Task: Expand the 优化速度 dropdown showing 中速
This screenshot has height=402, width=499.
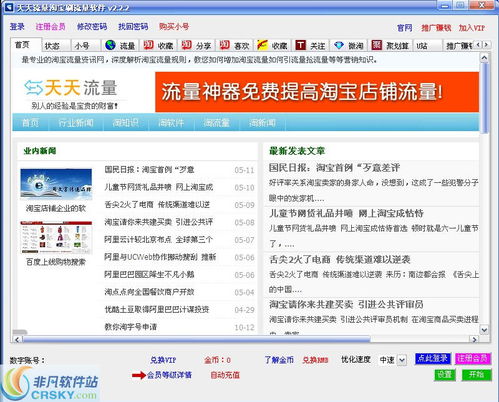Action: 402,360
